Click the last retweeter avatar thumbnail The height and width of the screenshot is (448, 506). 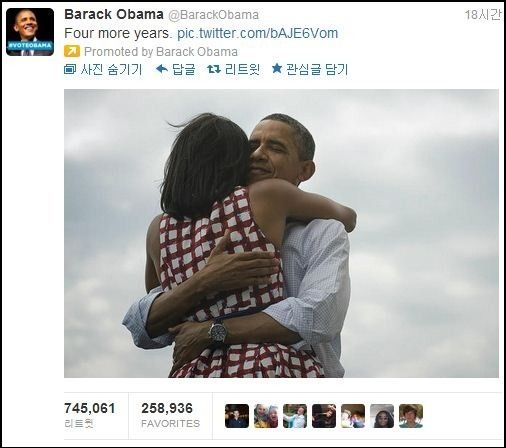pyautogui.click(x=411, y=416)
